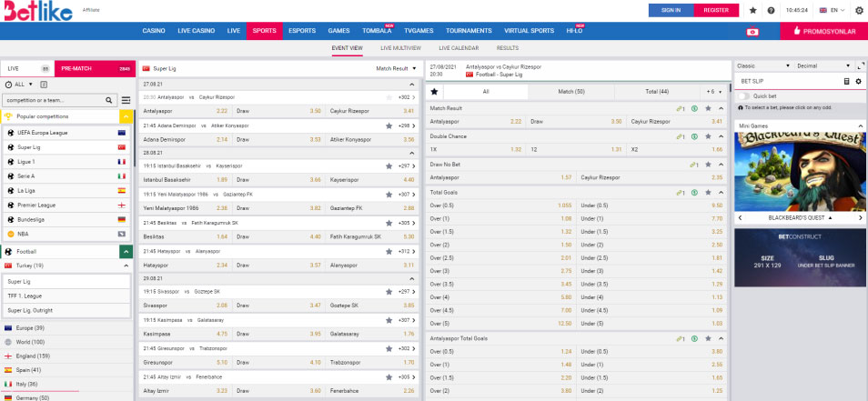Show next mini game with right arrow
Viewport: 868px width, 401px height.
pos(860,218)
